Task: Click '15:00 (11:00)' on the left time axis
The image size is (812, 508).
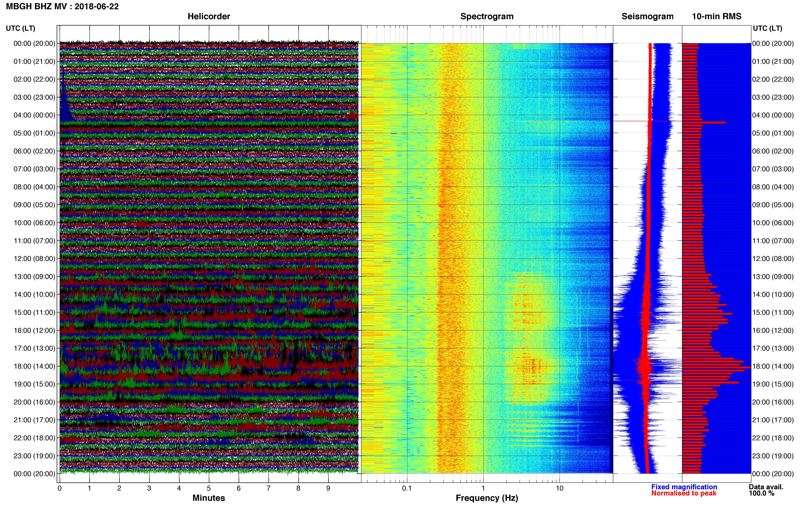Action: coord(34,312)
